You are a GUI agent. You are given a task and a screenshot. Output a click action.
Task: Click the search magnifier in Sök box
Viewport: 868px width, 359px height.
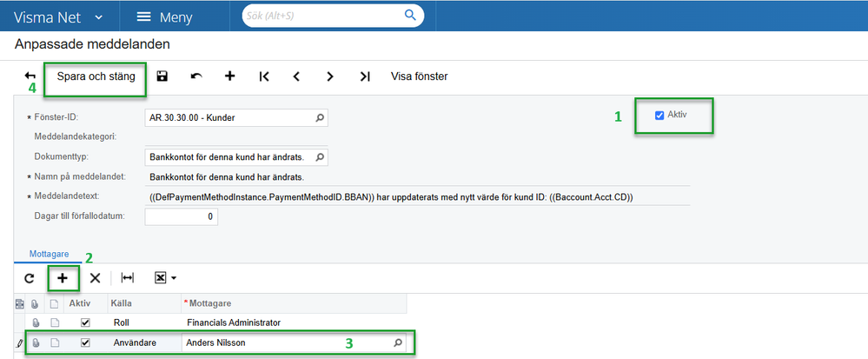[x=410, y=15]
